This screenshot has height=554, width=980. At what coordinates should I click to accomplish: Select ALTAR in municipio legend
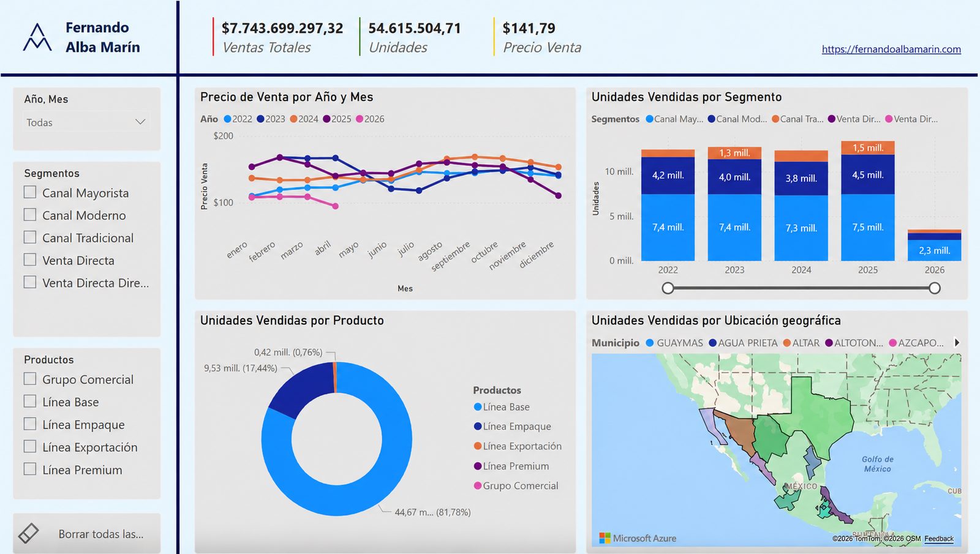[801, 343]
